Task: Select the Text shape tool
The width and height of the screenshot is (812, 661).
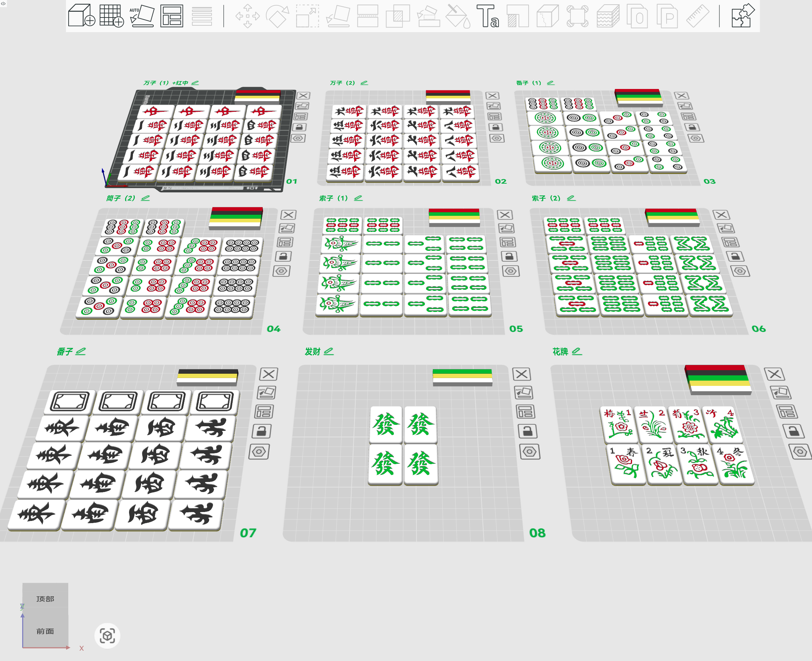Action: point(488,16)
